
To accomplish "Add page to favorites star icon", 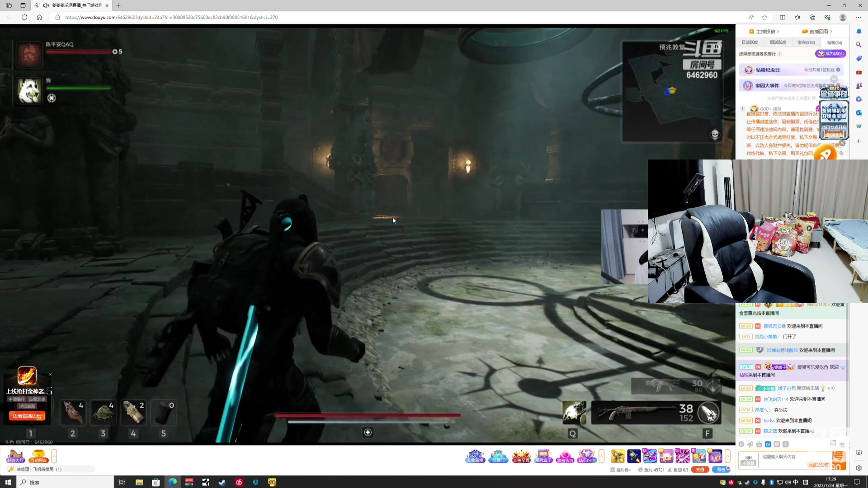I will pos(764,17).
